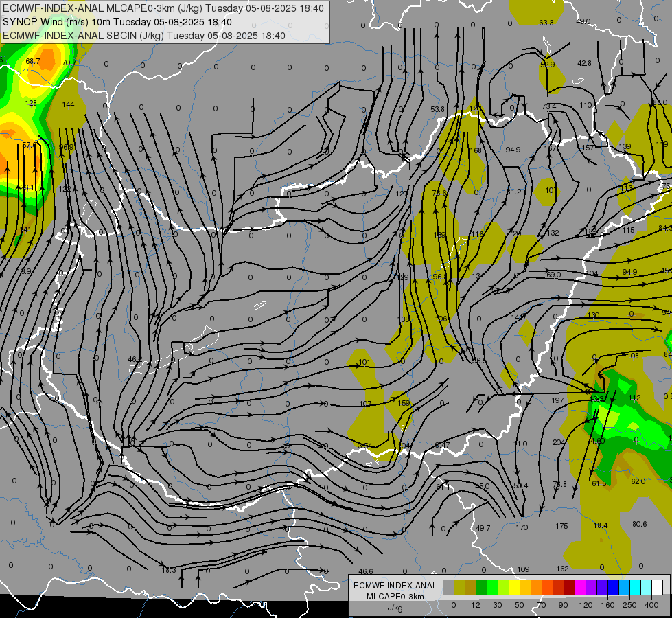
Task: Select the pure blue legend swatch
Action: coord(613,587)
